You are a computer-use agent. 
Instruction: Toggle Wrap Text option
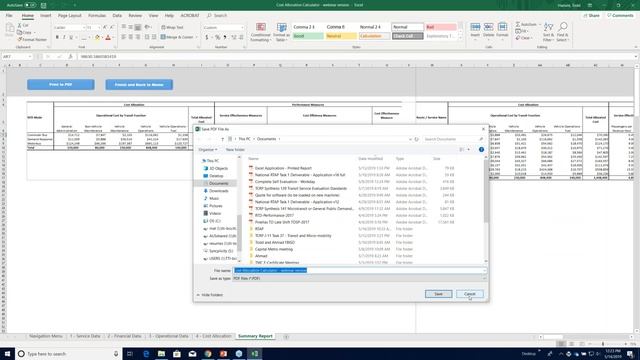tap(172, 27)
